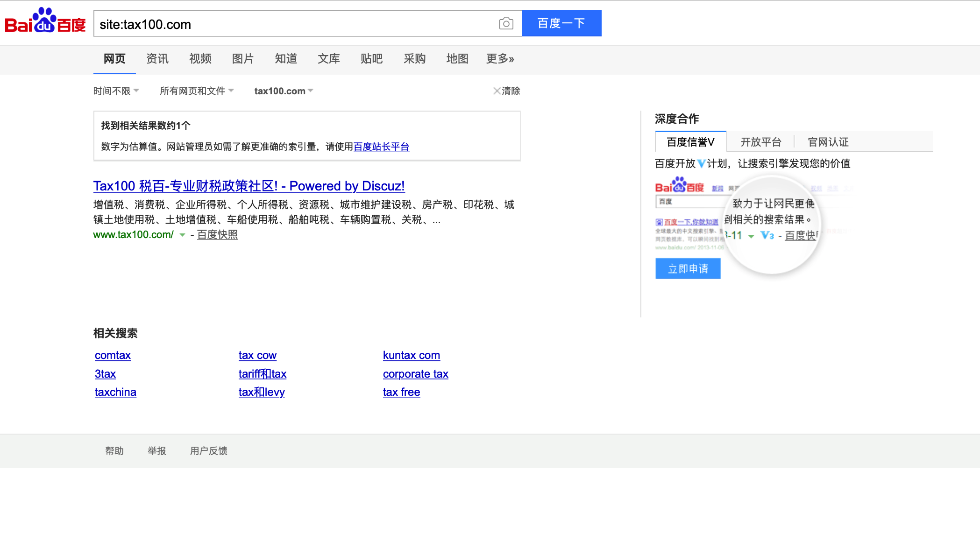
Task: Select the 开放平台 tab
Action: [x=761, y=142]
